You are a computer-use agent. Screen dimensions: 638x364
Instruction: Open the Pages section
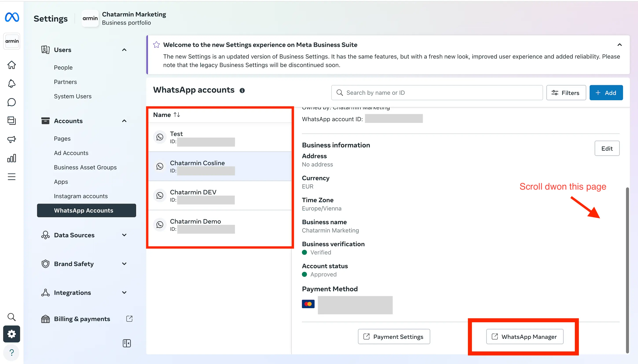pyautogui.click(x=62, y=138)
